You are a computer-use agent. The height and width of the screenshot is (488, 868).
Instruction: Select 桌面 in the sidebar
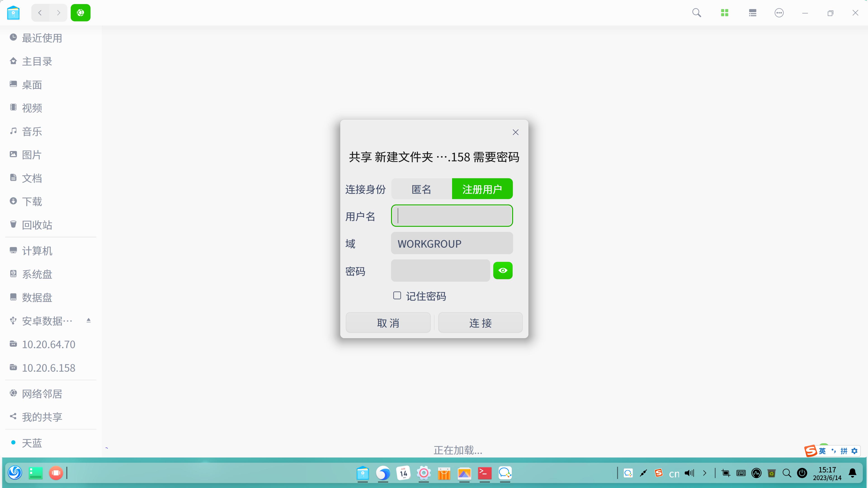point(51,84)
